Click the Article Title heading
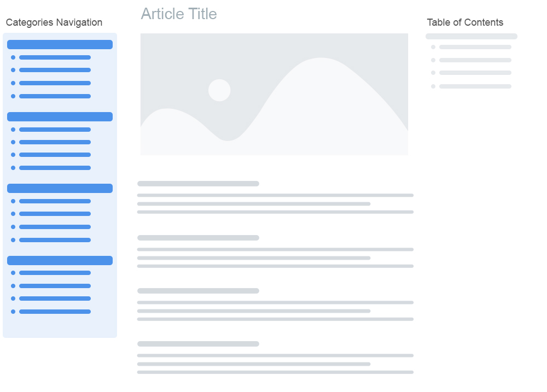The width and height of the screenshot is (547, 392). point(179,14)
